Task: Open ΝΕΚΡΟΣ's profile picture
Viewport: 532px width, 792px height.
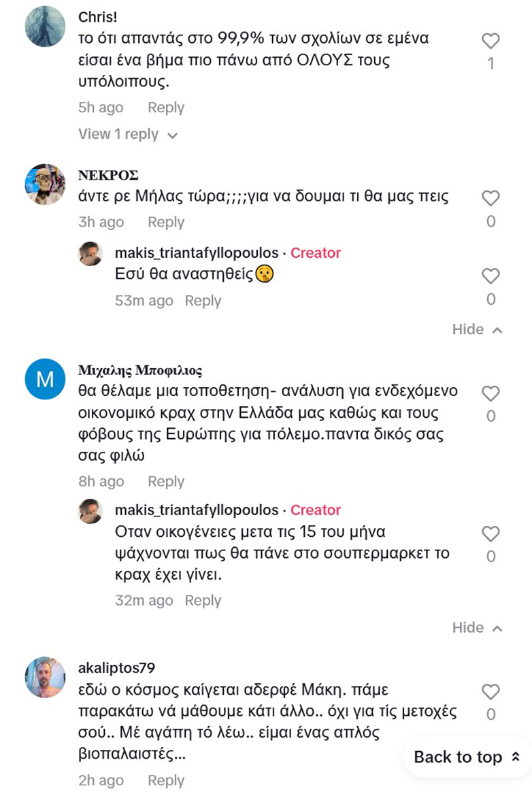Action: pyautogui.click(x=45, y=184)
